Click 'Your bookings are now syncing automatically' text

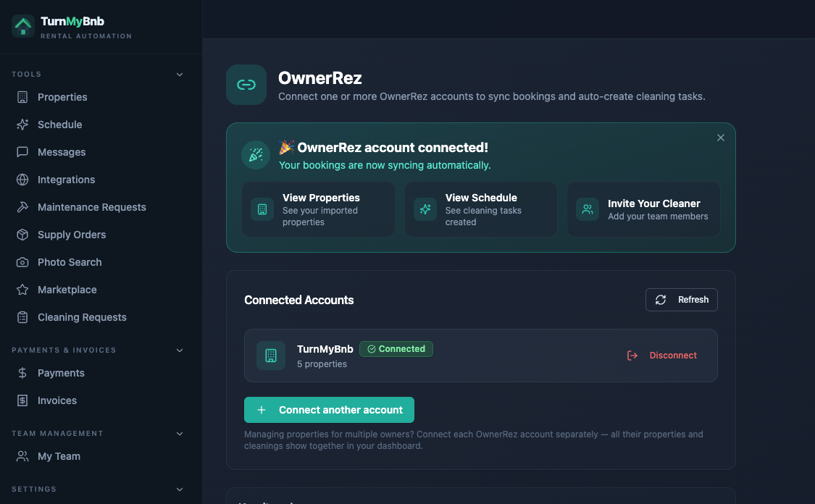[385, 165]
